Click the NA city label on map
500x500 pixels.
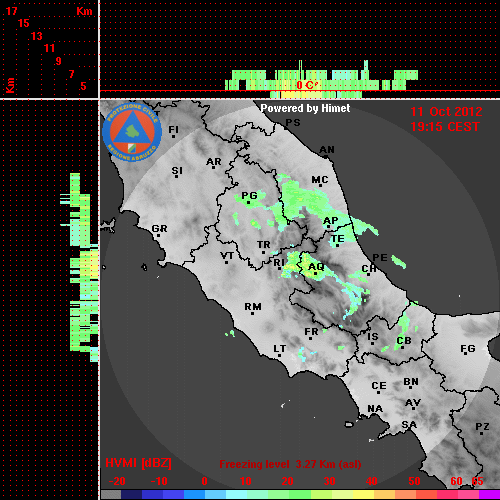click(x=375, y=409)
